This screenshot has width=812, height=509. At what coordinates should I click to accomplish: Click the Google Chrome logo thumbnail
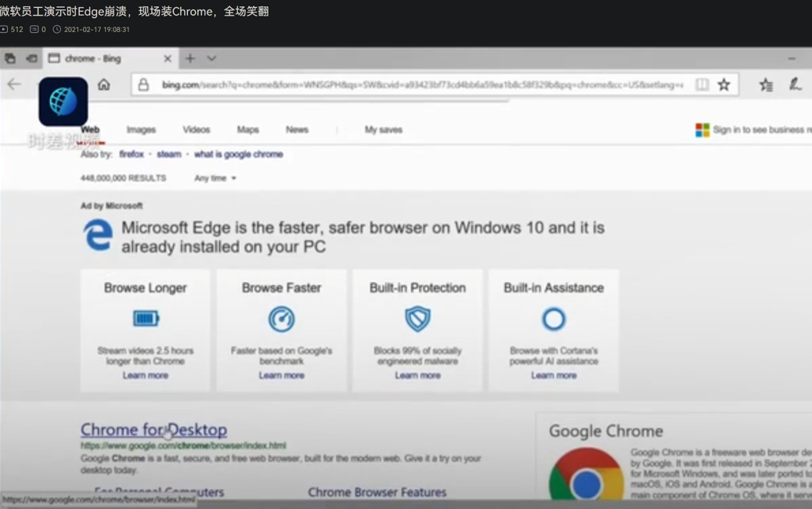(x=586, y=475)
